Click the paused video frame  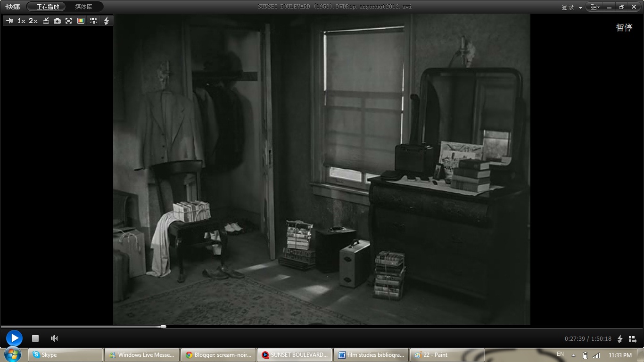[x=322, y=169]
